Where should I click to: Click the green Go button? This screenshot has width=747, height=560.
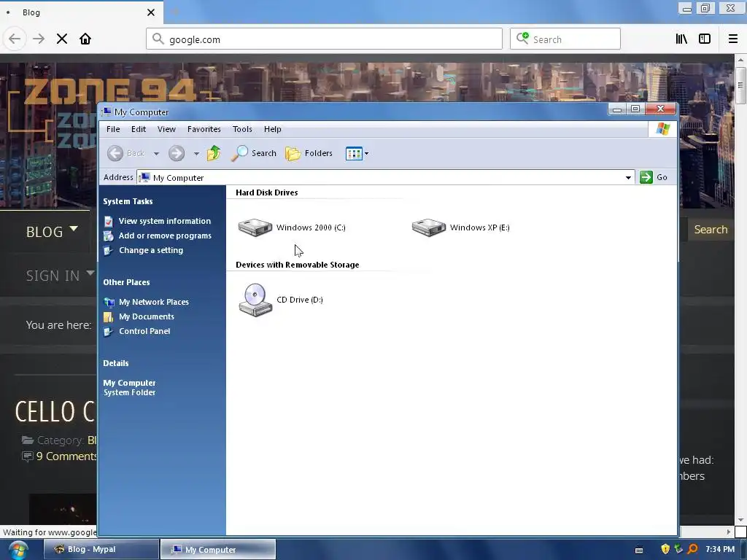(653, 177)
